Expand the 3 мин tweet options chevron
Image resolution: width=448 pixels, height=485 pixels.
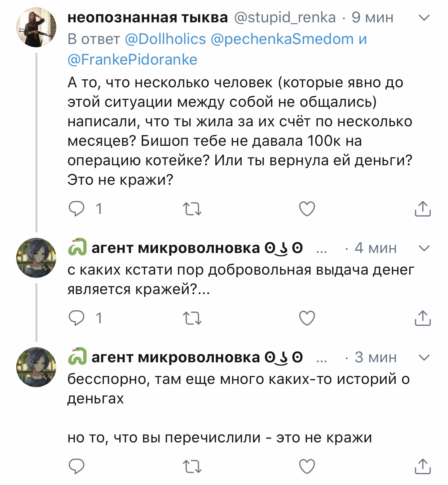pyautogui.click(x=425, y=357)
